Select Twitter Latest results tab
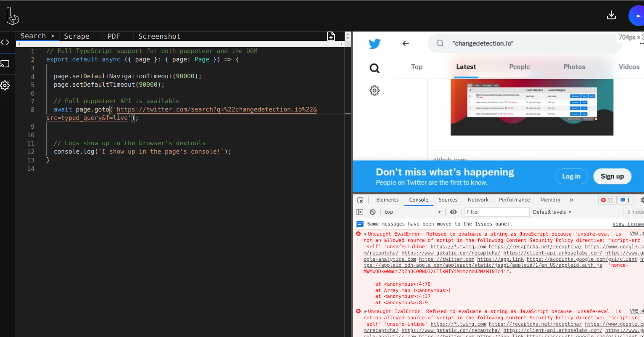The height and width of the screenshot is (337, 644). 466,67
